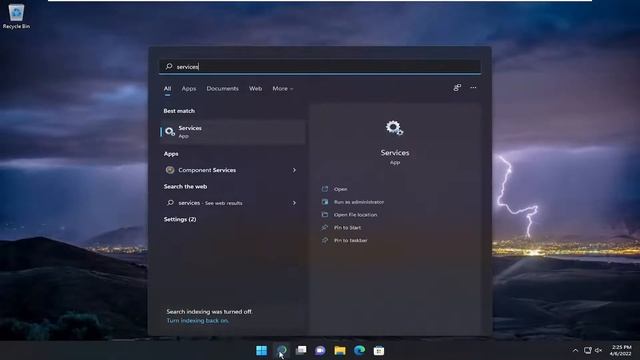Expand Component Services chevron arrow
The width and height of the screenshot is (640, 360).
[294, 170]
